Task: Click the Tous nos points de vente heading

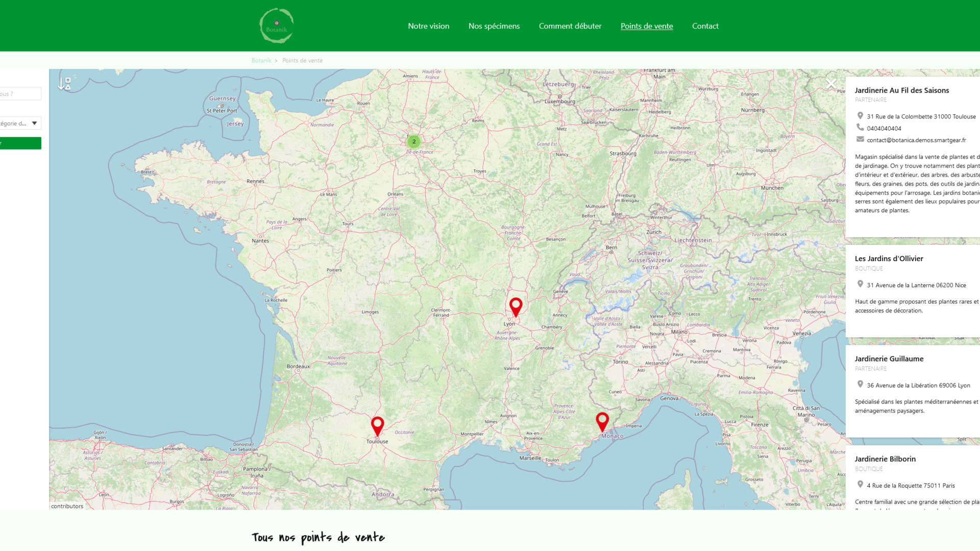Action: (318, 537)
